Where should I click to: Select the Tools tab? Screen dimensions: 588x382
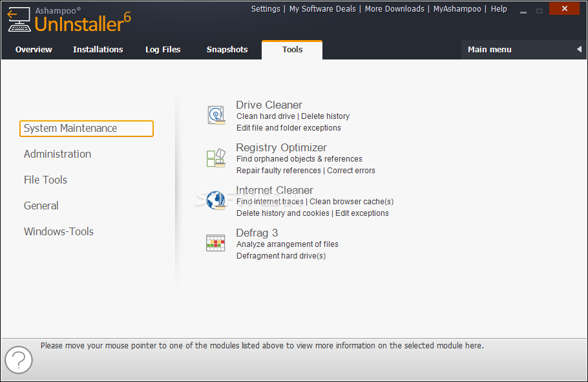[x=292, y=50]
